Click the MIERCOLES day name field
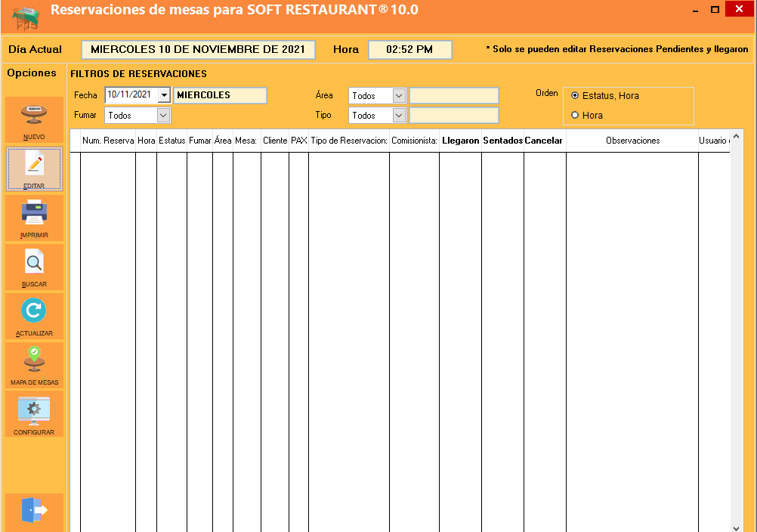757x532 pixels. [x=220, y=95]
